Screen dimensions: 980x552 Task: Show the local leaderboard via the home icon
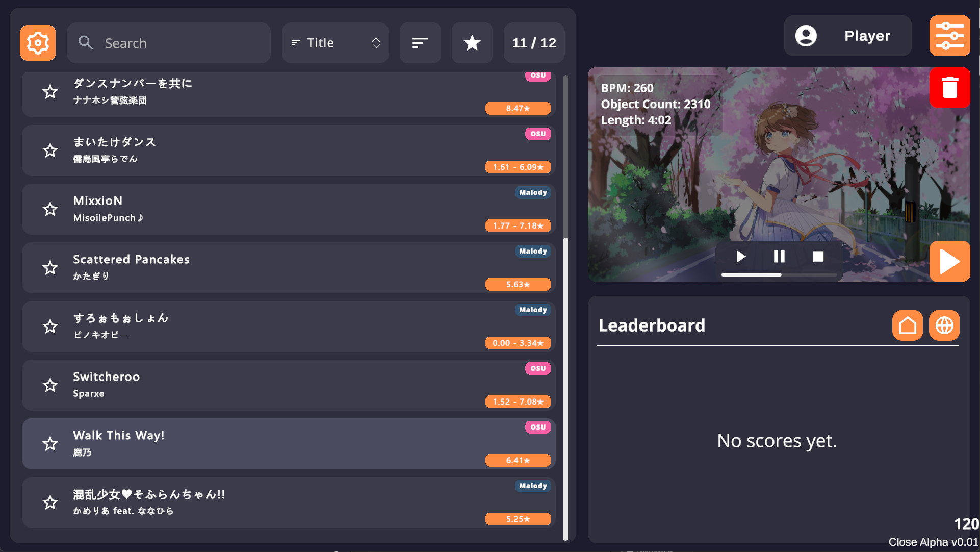(907, 325)
